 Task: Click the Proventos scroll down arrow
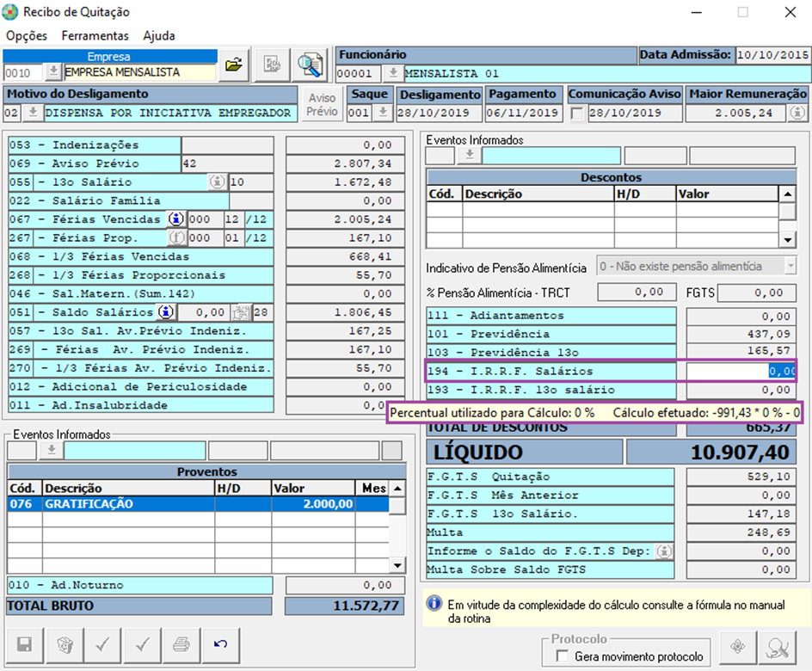pyautogui.click(x=397, y=565)
